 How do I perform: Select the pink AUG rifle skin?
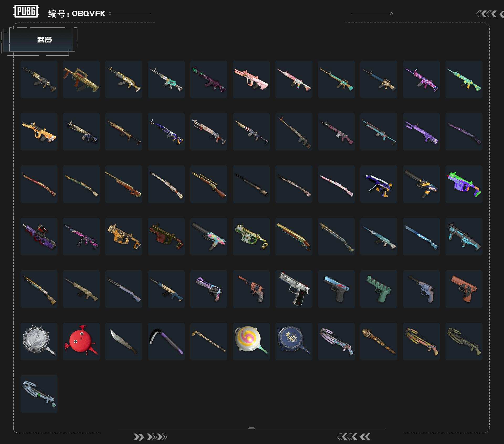coord(251,79)
